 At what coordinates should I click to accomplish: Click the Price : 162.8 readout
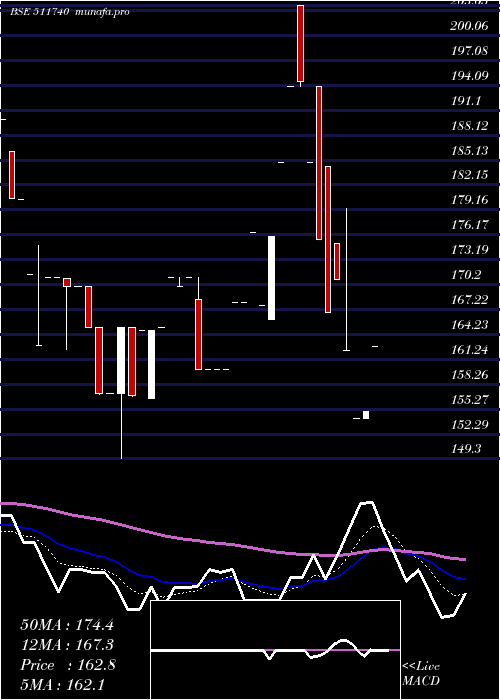[68, 665]
